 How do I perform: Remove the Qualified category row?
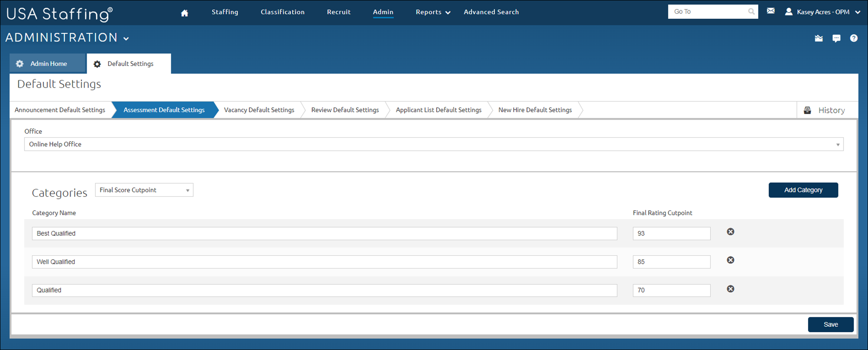[x=730, y=289]
